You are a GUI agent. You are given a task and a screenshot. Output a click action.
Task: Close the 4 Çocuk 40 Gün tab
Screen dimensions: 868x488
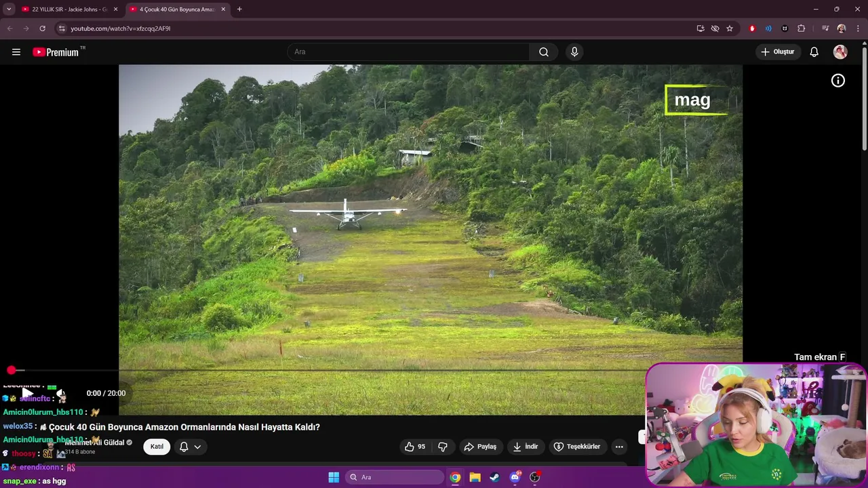click(223, 9)
